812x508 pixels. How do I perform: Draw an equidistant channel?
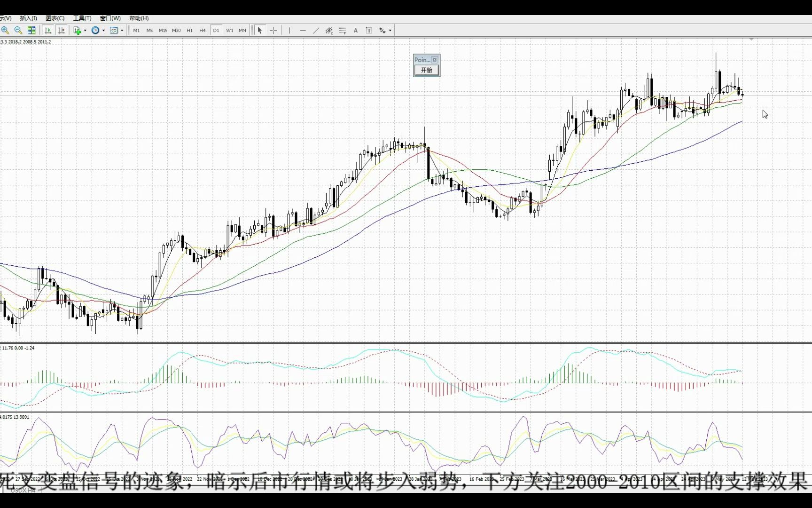[x=329, y=30]
